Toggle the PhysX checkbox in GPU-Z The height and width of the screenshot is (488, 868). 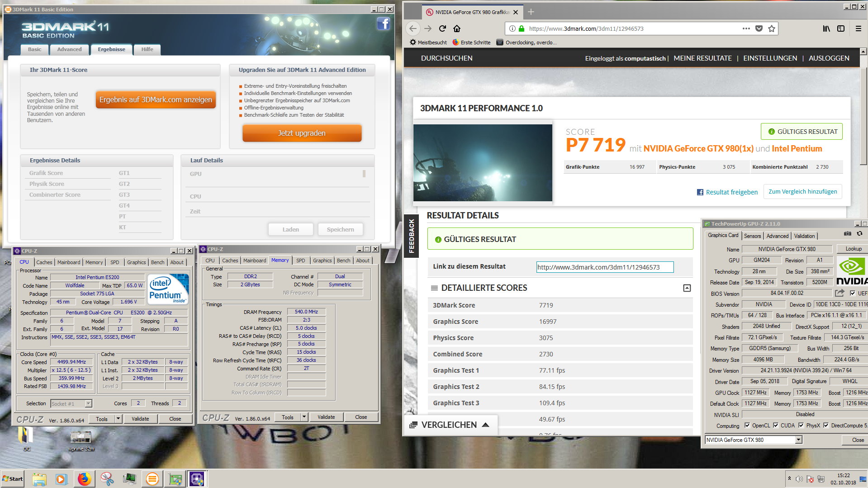tap(801, 426)
